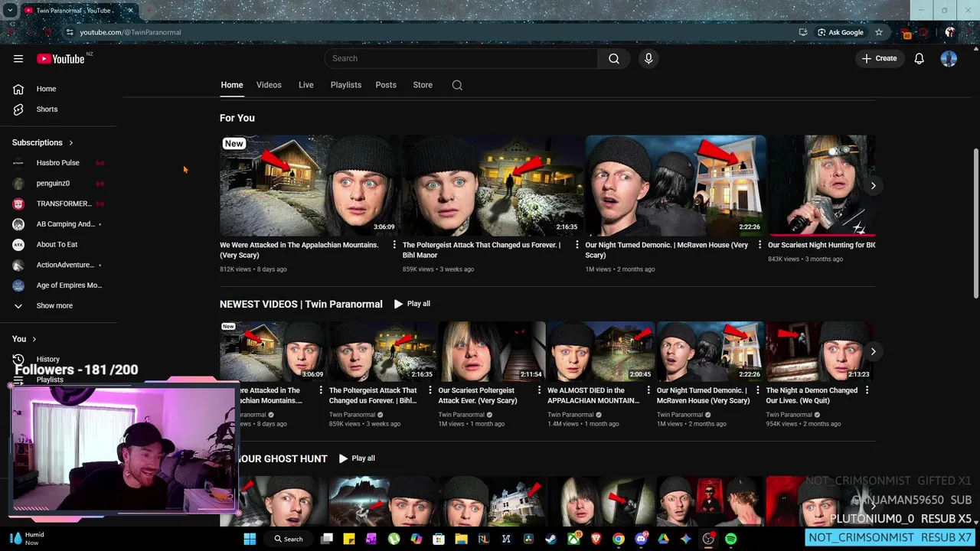Screen dimensions: 980x551
Task: Start voice search with microphone icon
Action: pos(648,58)
